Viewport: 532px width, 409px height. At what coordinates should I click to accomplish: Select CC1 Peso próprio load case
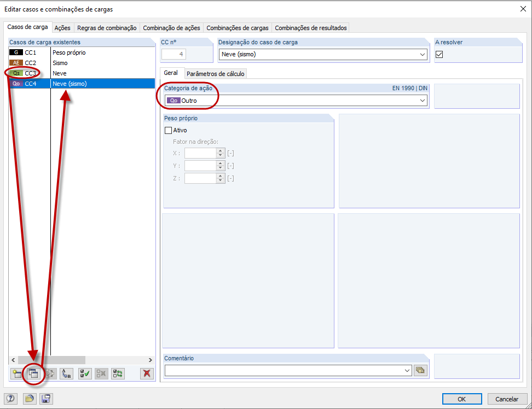pyautogui.click(x=82, y=52)
